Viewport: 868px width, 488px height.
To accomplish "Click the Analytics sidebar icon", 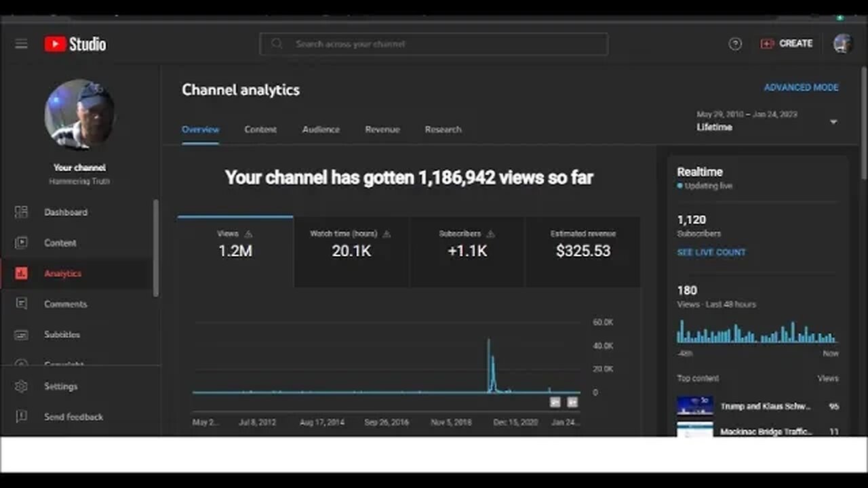I will [21, 274].
